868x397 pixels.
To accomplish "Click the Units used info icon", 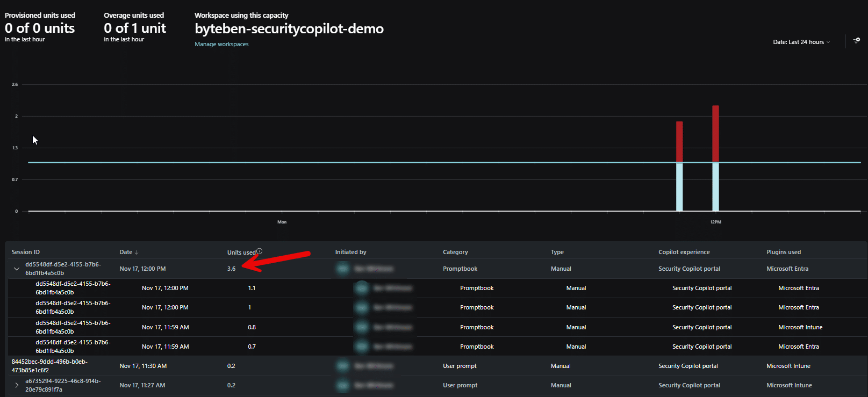I will click(x=259, y=251).
